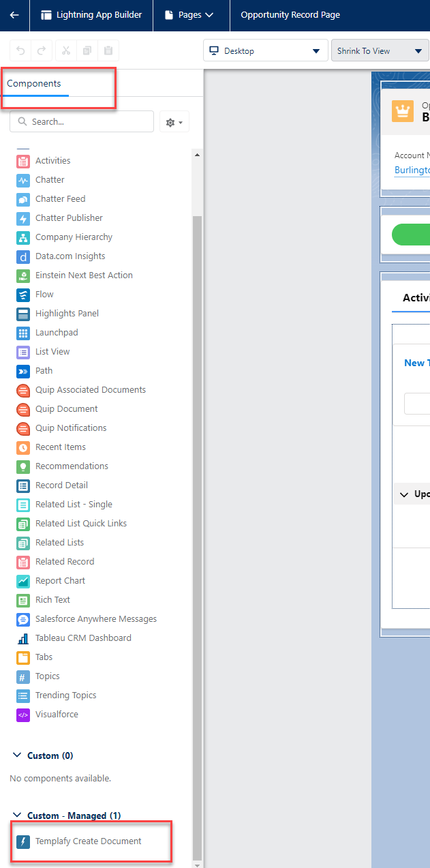Click the opportunity crown icon in preview
This screenshot has width=430, height=868.
point(403,110)
